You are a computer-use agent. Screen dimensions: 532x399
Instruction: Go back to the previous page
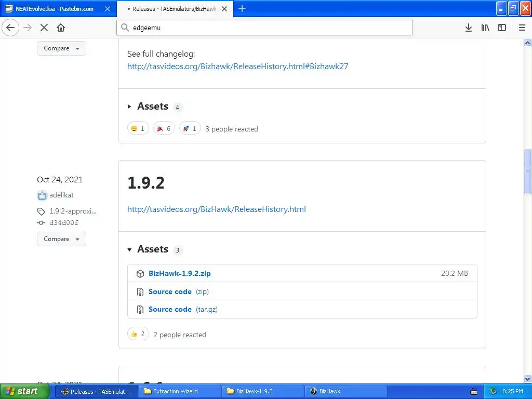[x=10, y=28]
